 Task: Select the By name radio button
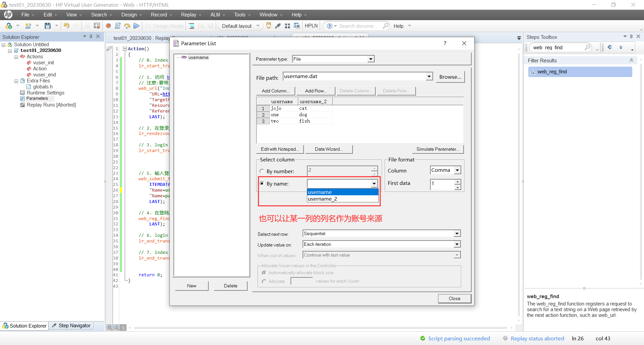coord(262,184)
